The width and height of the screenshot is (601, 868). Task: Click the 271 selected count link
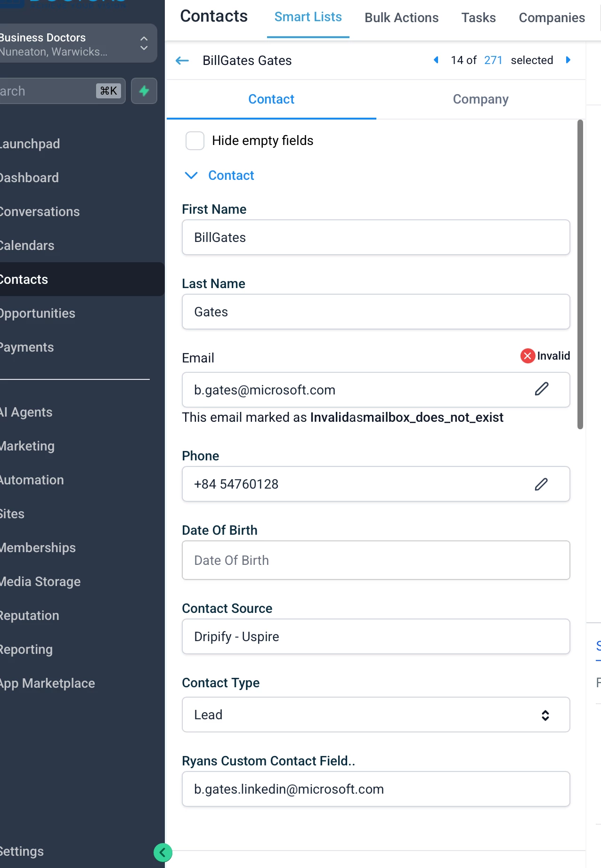click(493, 60)
